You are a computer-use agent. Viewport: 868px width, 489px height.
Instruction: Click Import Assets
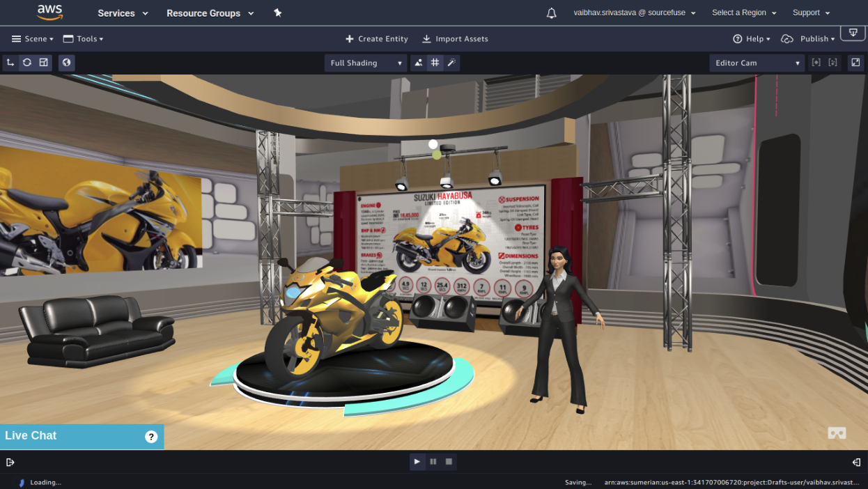pyautogui.click(x=455, y=39)
